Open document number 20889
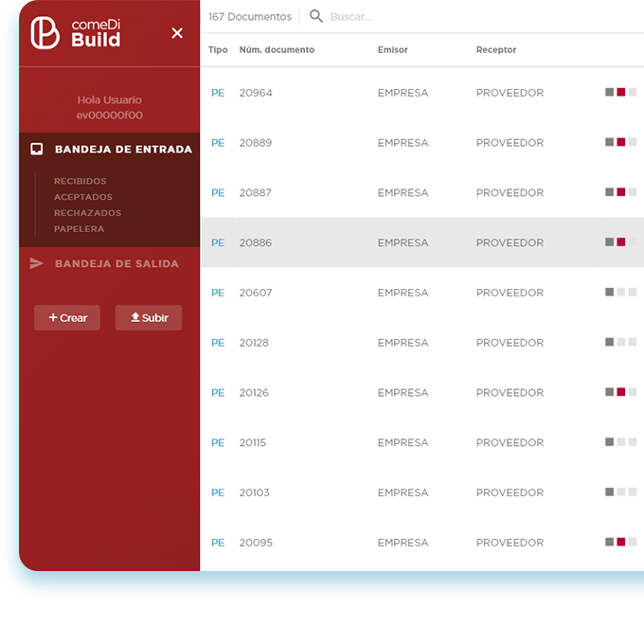This screenshot has width=644, height=644. click(256, 143)
